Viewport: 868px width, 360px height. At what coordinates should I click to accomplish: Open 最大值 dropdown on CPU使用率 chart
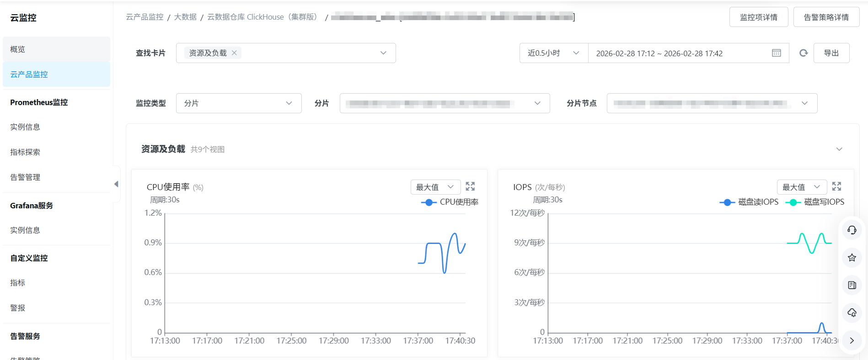(435, 187)
